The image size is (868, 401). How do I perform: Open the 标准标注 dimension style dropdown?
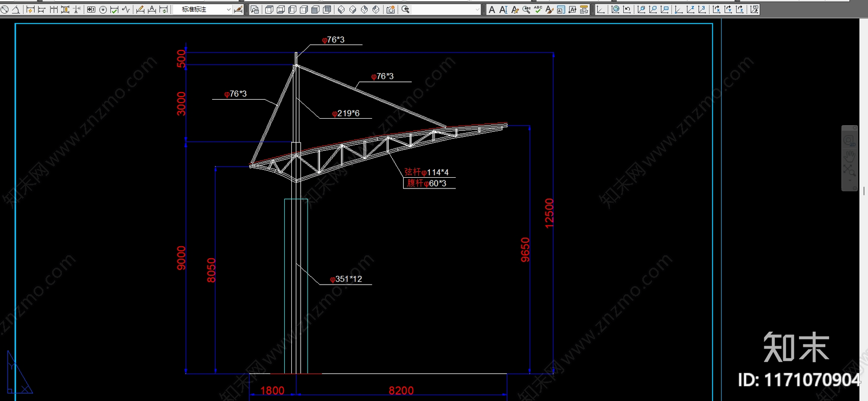coord(202,9)
